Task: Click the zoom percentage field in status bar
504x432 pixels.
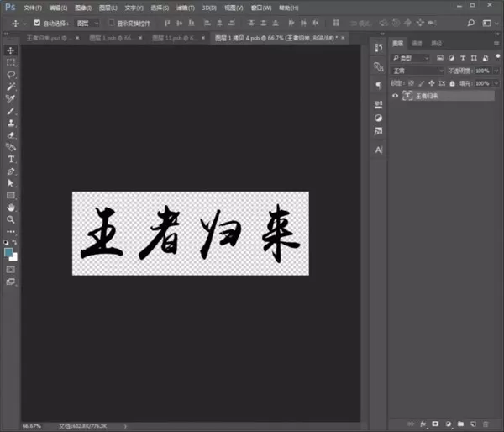Action: [32, 426]
